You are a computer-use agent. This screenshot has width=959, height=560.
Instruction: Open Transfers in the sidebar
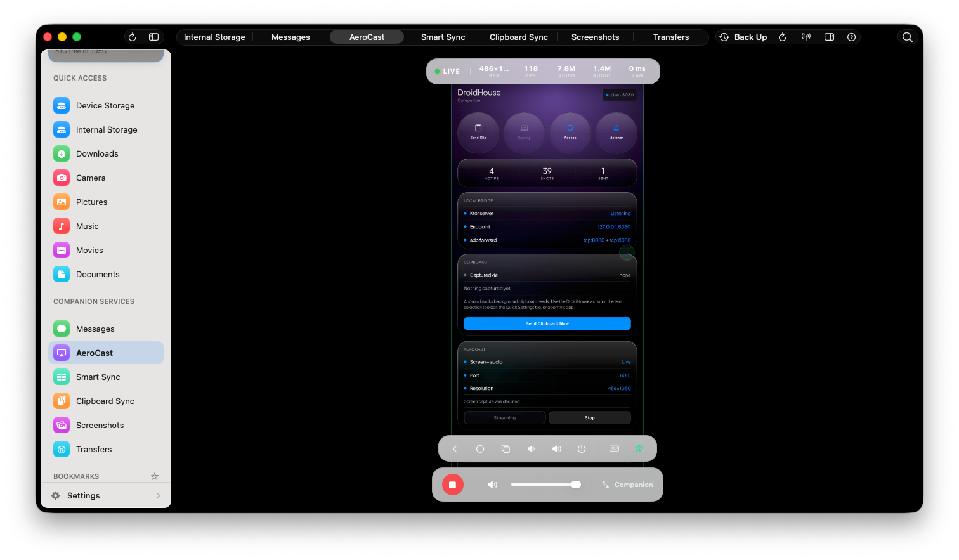(x=106, y=450)
